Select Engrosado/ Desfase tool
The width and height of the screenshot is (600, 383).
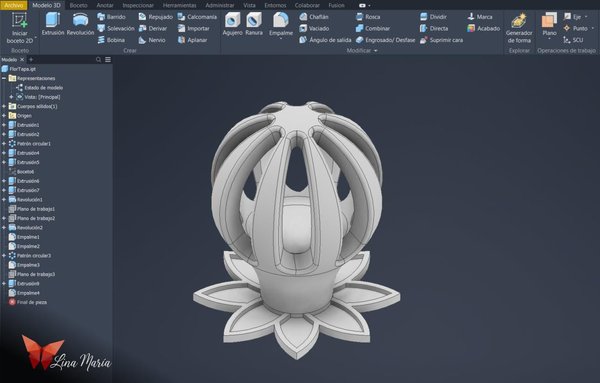[385, 40]
